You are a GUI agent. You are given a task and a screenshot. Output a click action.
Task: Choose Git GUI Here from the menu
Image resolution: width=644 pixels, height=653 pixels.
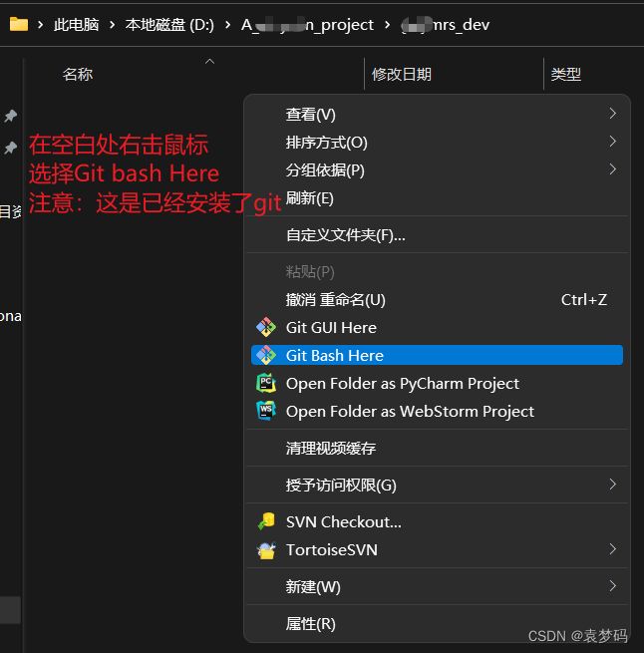[437, 327]
